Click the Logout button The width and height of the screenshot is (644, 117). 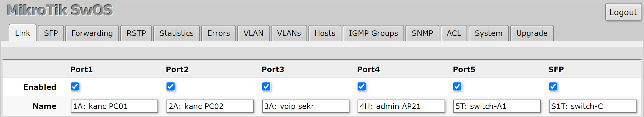click(x=623, y=12)
